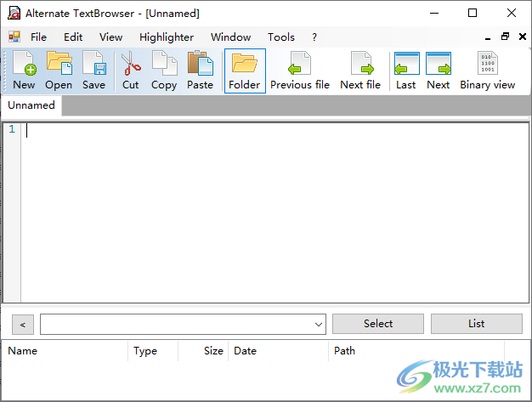Image resolution: width=532 pixels, height=402 pixels.
Task: Open the Edit menu
Action: coord(73,37)
